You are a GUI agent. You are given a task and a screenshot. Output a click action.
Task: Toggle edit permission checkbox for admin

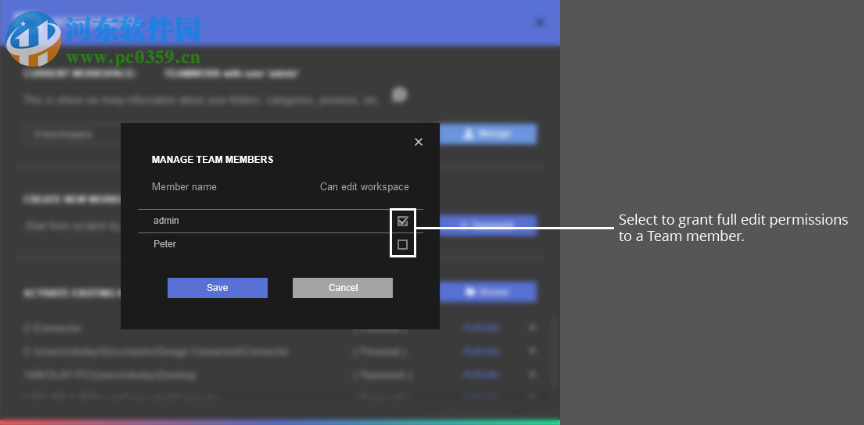tap(403, 221)
